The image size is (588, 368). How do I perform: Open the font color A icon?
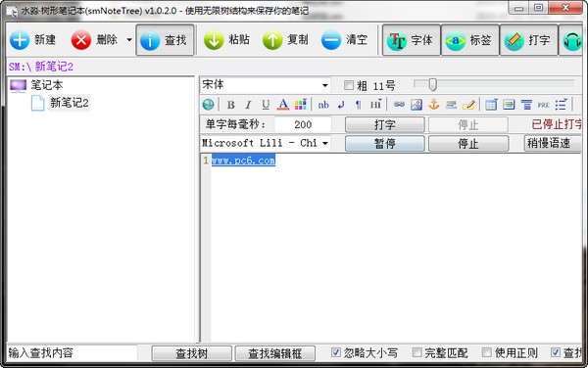click(283, 105)
